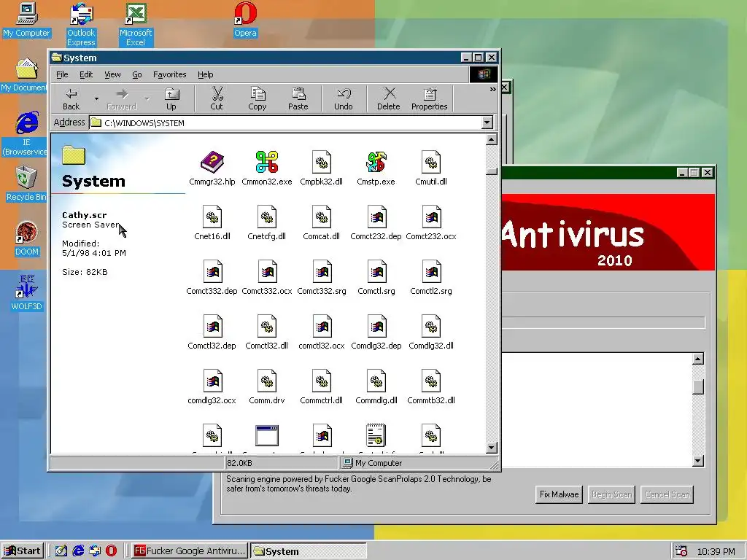Open the File menu
Screen dimensions: 747x560
click(x=62, y=74)
